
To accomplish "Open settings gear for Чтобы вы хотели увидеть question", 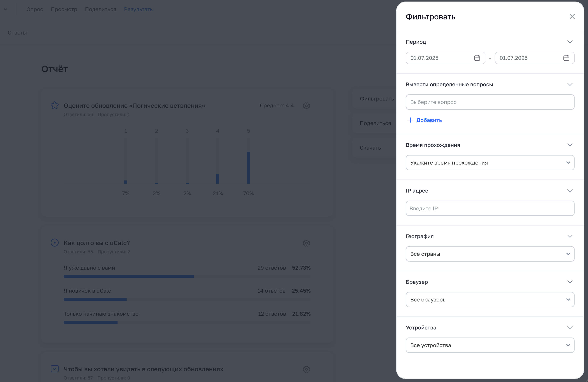I will 306,369.
